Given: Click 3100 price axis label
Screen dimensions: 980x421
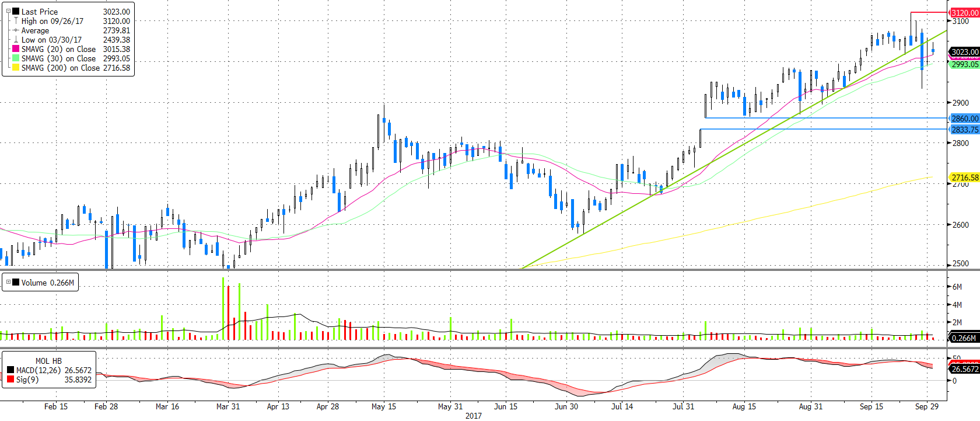Looking at the screenshot, I should point(961,21).
